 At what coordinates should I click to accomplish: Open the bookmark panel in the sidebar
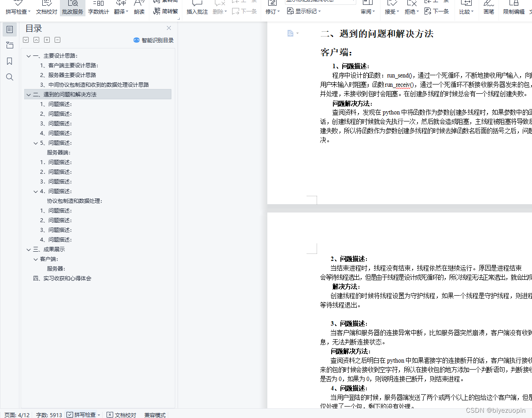pos(10,61)
